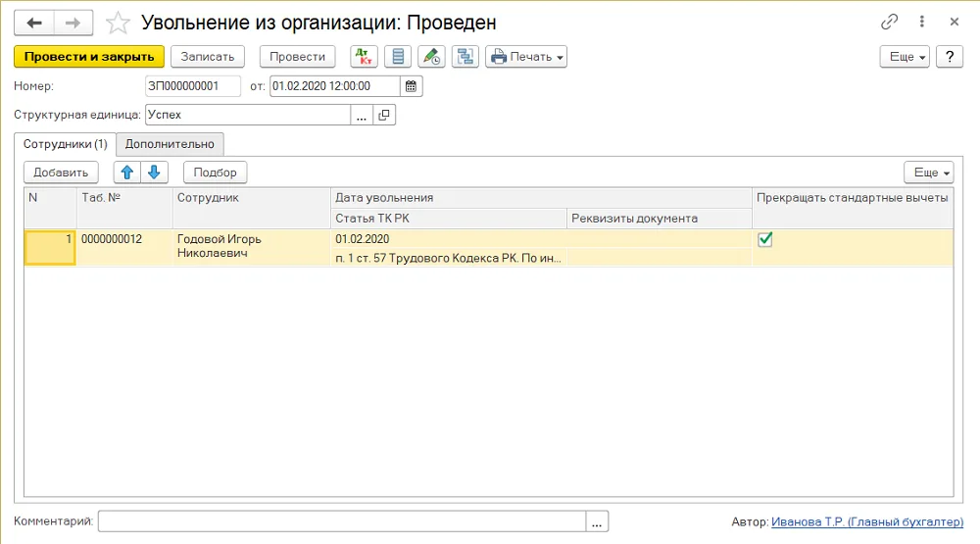Add a new employee row with Добавить
This screenshot has width=980, height=544.
click(61, 172)
